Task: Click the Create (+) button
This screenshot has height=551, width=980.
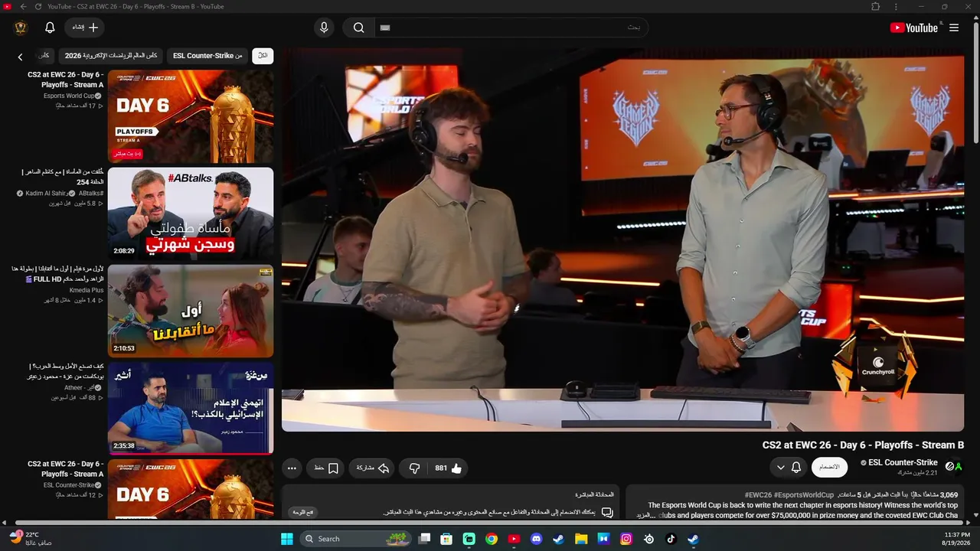Action: pyautogui.click(x=84, y=28)
